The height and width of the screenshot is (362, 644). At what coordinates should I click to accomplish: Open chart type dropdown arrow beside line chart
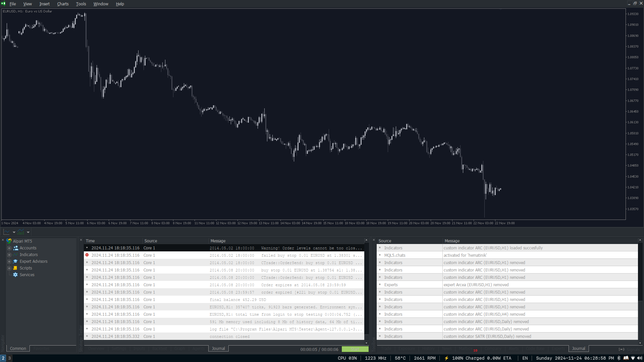coord(14,232)
